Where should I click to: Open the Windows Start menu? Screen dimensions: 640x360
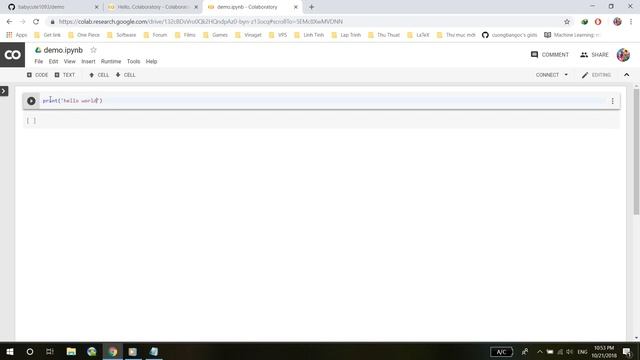pyautogui.click(x=10, y=351)
